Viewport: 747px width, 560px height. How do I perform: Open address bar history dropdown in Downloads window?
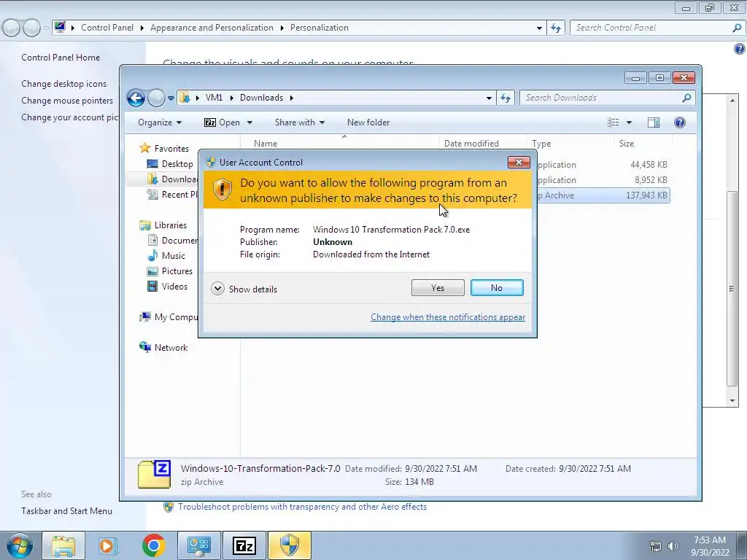[489, 98]
